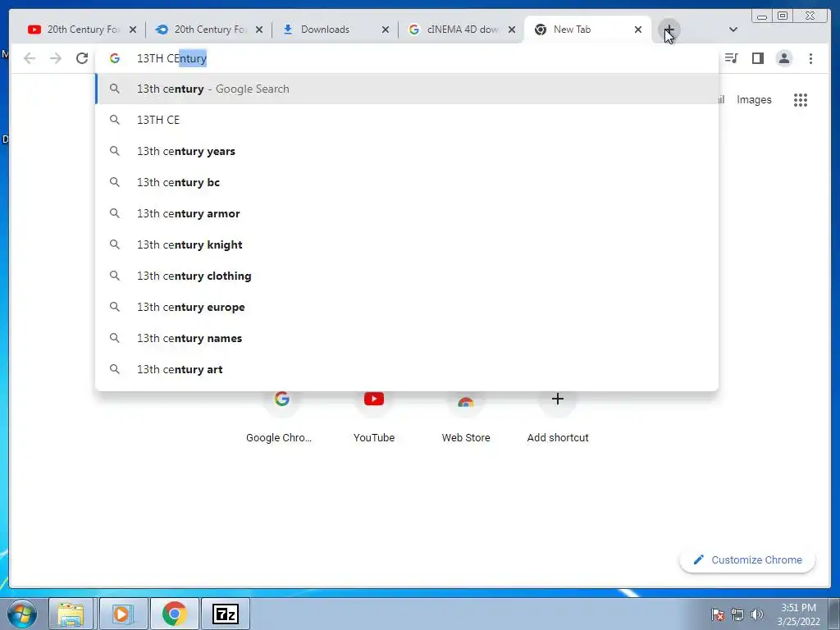Open the media control queue icon

click(x=731, y=58)
